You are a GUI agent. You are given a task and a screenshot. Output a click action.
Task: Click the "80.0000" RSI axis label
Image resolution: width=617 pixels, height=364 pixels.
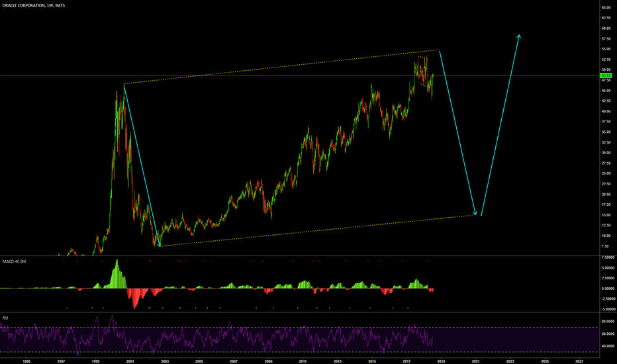608,322
